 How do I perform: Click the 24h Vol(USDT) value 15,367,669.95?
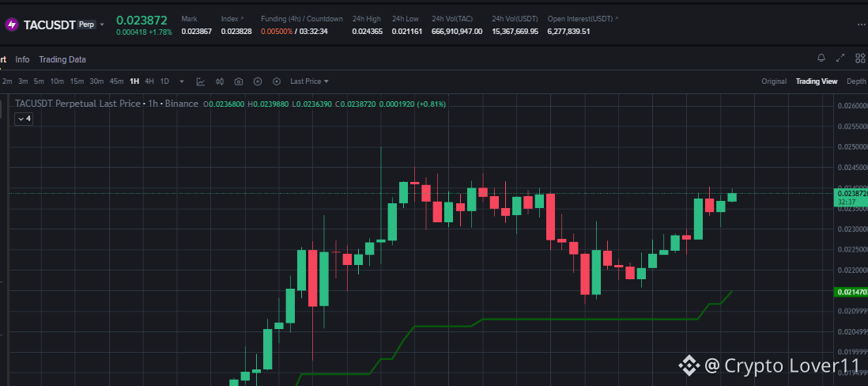[x=515, y=31]
